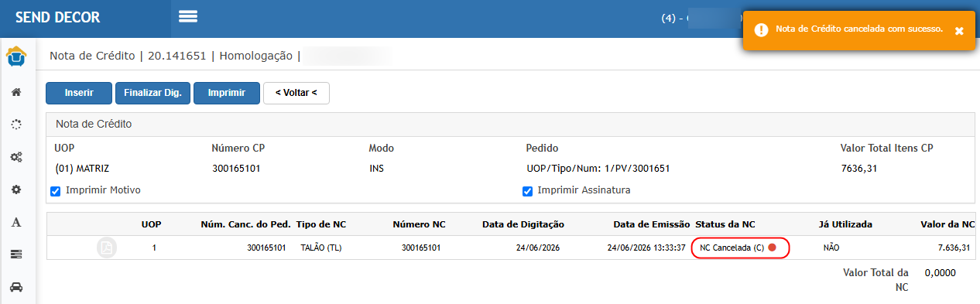Click the letter A sidebar icon
This screenshot has height=304, width=980.
pos(15,222)
